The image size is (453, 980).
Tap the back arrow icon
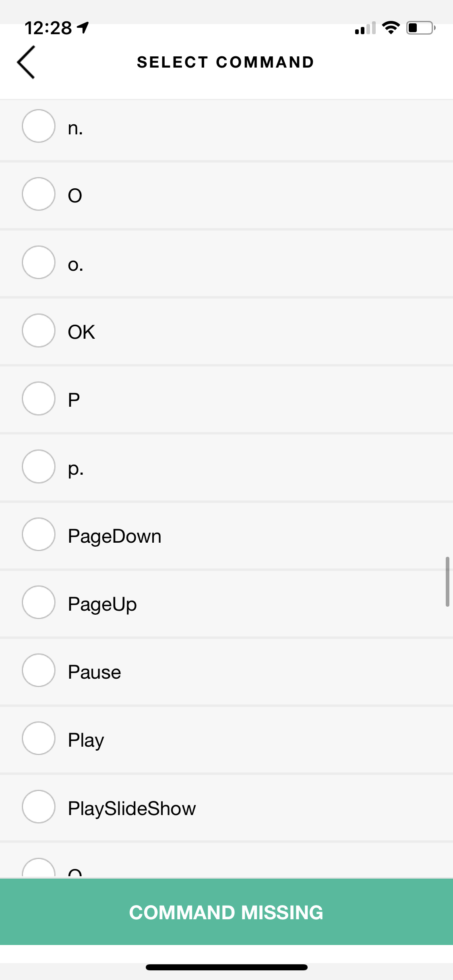pos(26,62)
